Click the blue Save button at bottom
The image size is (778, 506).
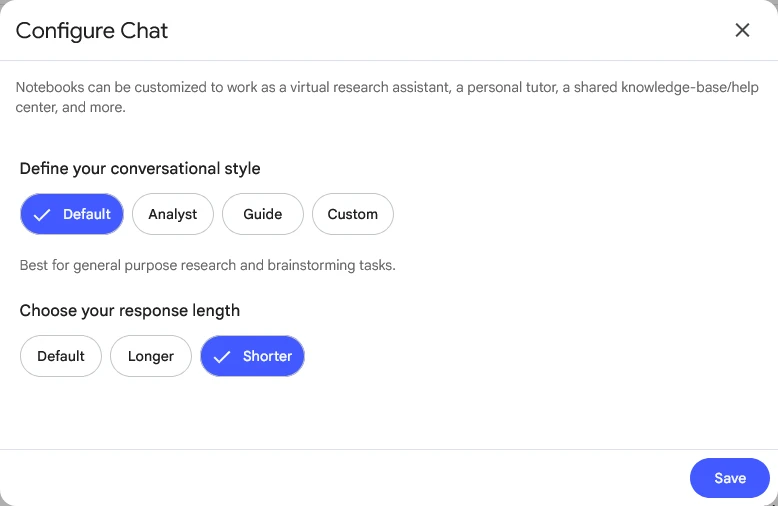729,478
